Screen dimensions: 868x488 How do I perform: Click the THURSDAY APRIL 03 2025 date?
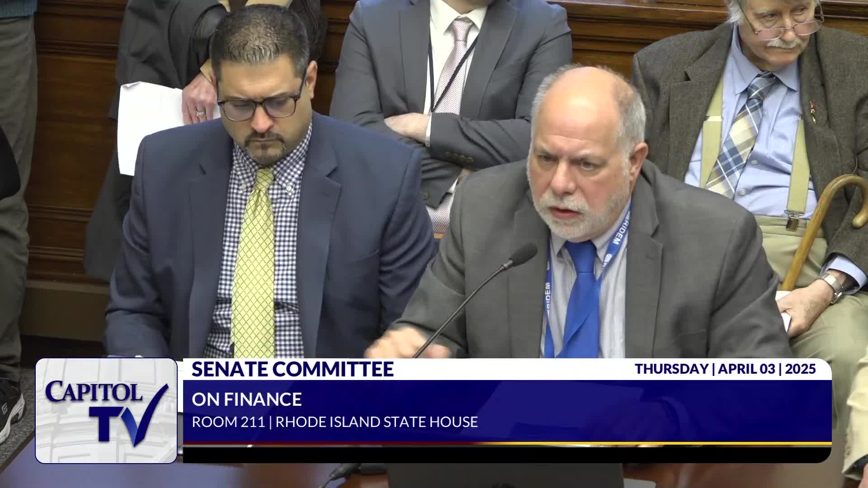[725, 369]
